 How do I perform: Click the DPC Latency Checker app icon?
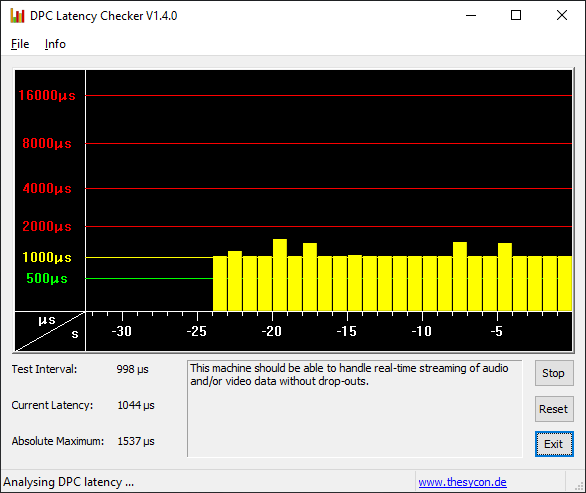coord(17,16)
